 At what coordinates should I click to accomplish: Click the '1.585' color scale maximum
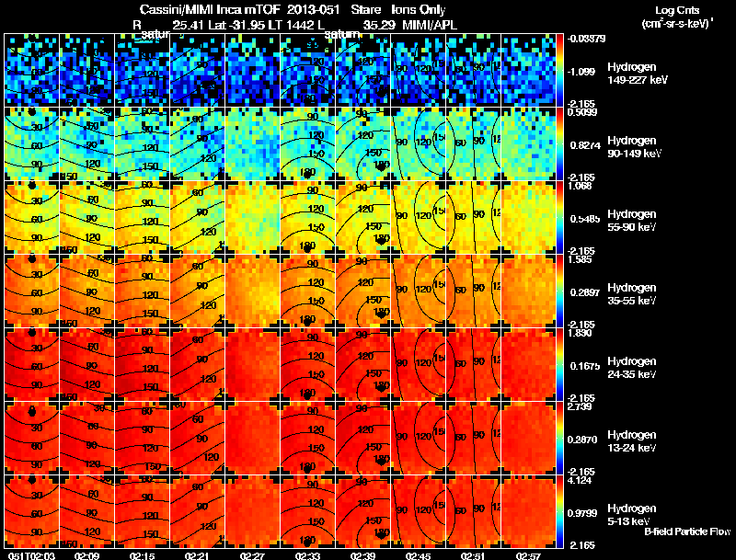pyautogui.click(x=580, y=259)
